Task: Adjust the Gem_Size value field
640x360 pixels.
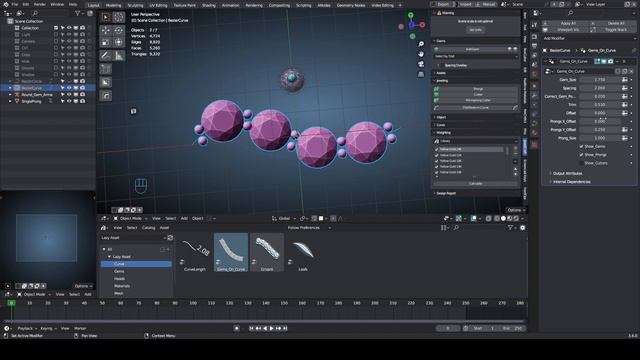Action: pyautogui.click(x=600, y=80)
